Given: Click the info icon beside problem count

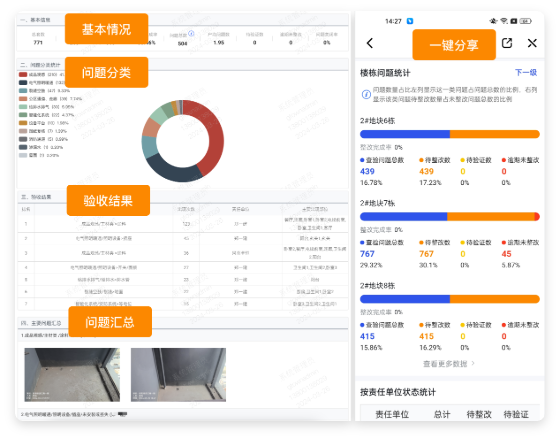Looking at the screenshot, I should tap(191, 33).
